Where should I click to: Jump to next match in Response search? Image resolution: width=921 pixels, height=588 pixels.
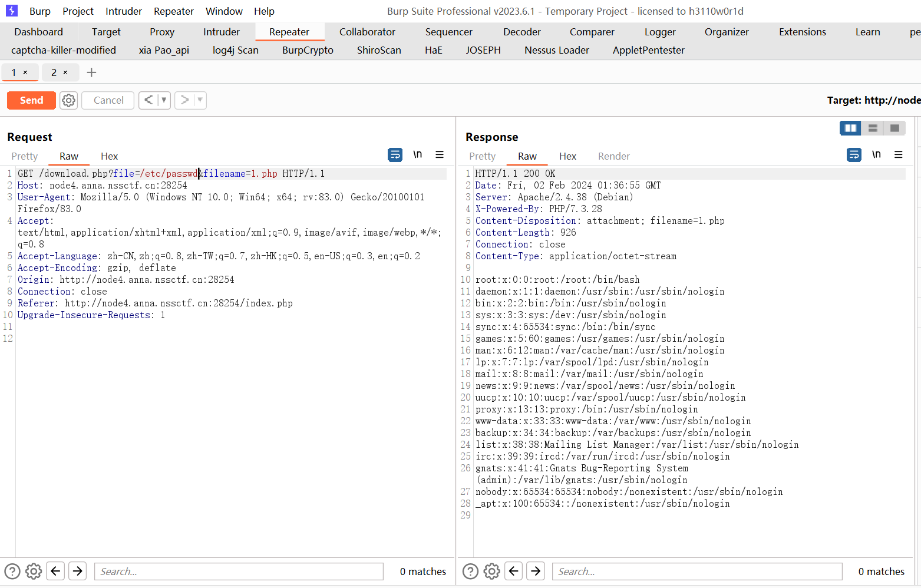coord(536,571)
